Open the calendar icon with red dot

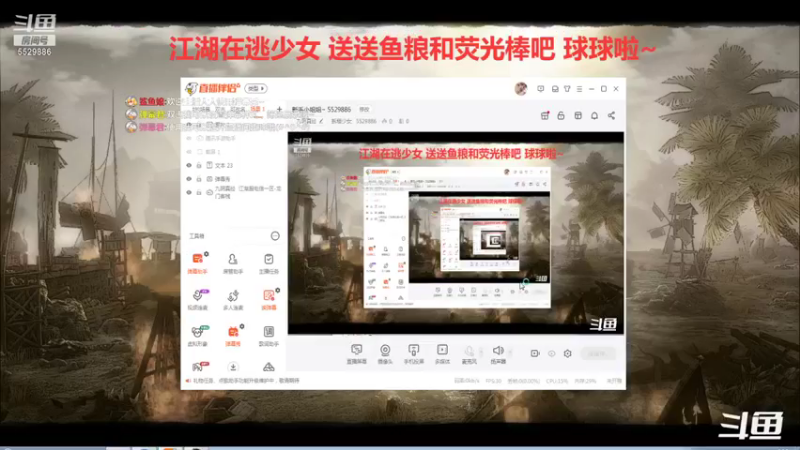click(544, 116)
